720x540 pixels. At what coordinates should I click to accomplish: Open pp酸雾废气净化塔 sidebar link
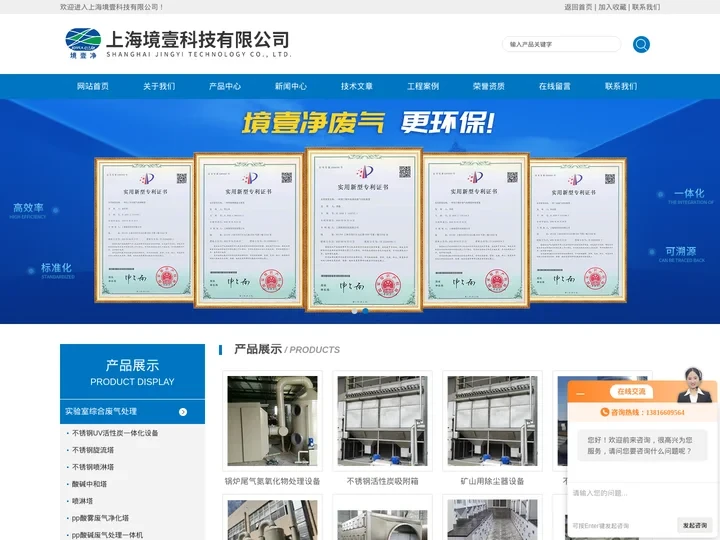[x=100, y=518]
